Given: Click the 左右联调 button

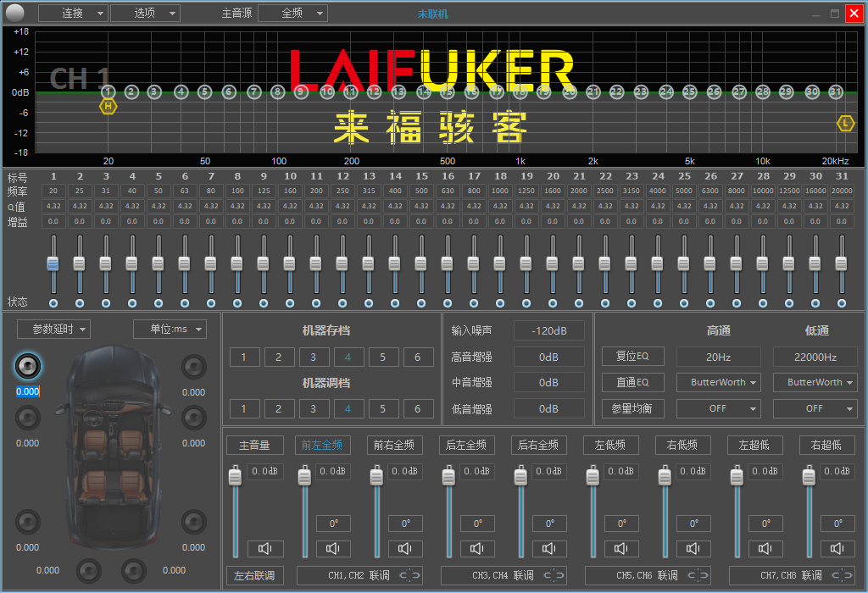Looking at the screenshot, I should click(254, 576).
